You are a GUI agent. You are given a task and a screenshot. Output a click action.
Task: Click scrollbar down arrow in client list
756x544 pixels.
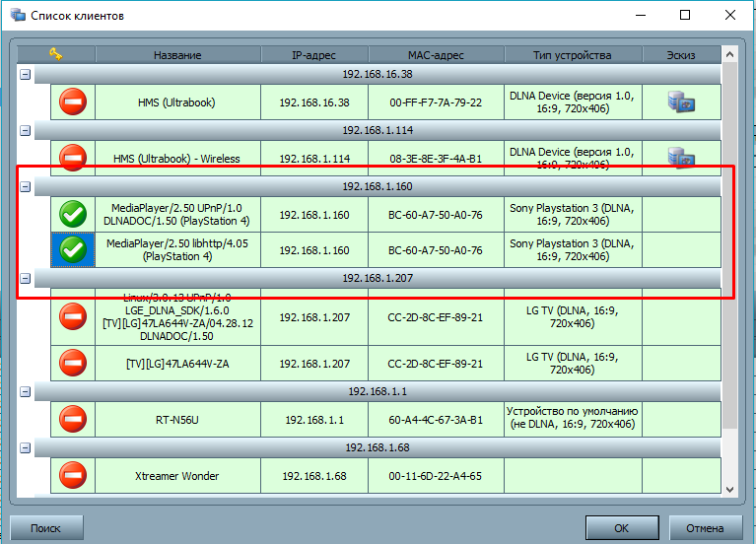pyautogui.click(x=729, y=489)
